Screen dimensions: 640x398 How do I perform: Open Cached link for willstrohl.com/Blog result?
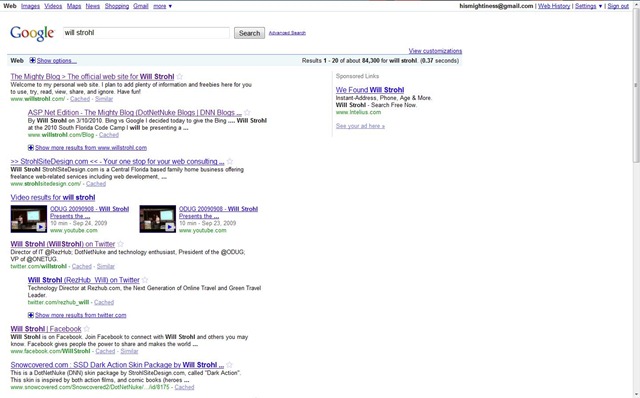pos(109,135)
